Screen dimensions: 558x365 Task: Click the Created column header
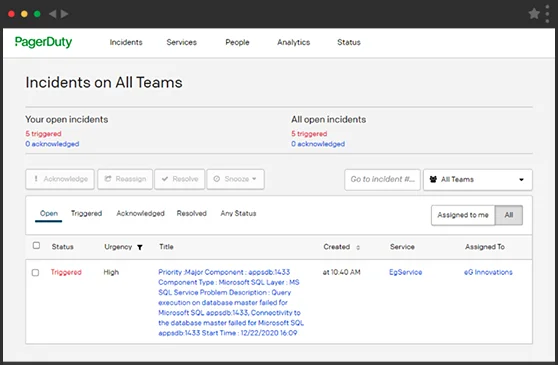[337, 247]
